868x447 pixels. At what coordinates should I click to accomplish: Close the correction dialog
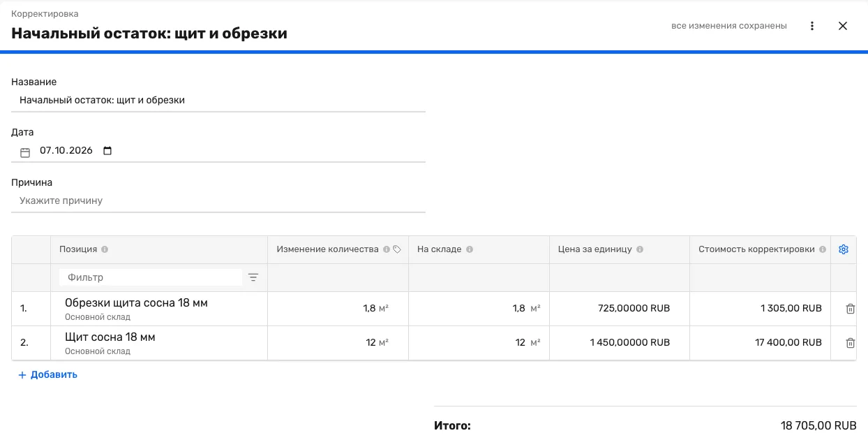[x=843, y=26]
